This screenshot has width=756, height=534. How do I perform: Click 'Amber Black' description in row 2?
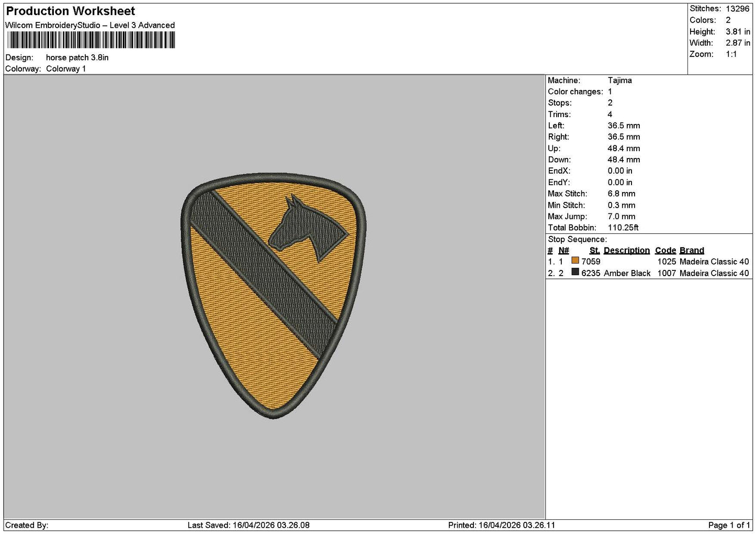click(627, 273)
